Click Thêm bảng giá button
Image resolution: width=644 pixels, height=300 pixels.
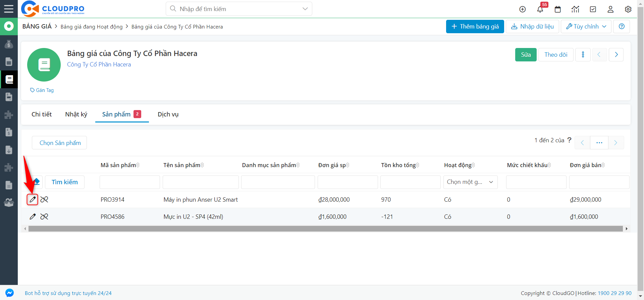(x=475, y=27)
